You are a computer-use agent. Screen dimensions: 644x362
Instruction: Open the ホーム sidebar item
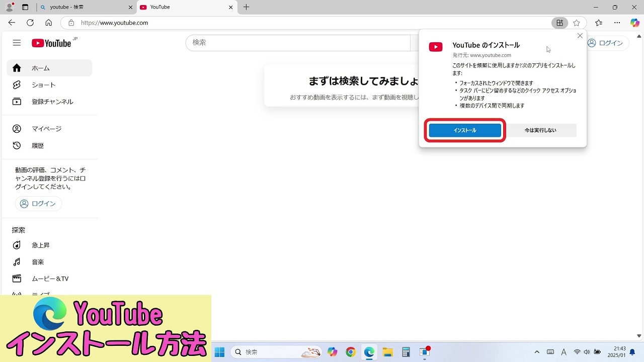point(49,68)
